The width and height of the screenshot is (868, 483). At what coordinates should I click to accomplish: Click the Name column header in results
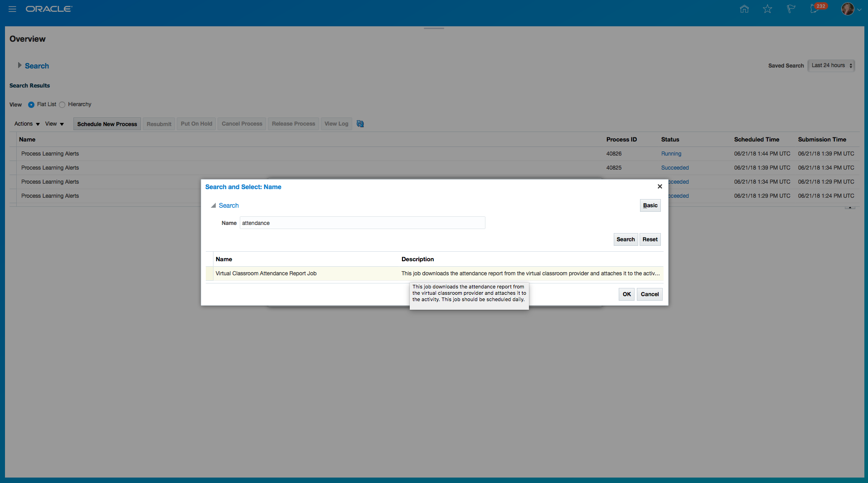pos(27,140)
